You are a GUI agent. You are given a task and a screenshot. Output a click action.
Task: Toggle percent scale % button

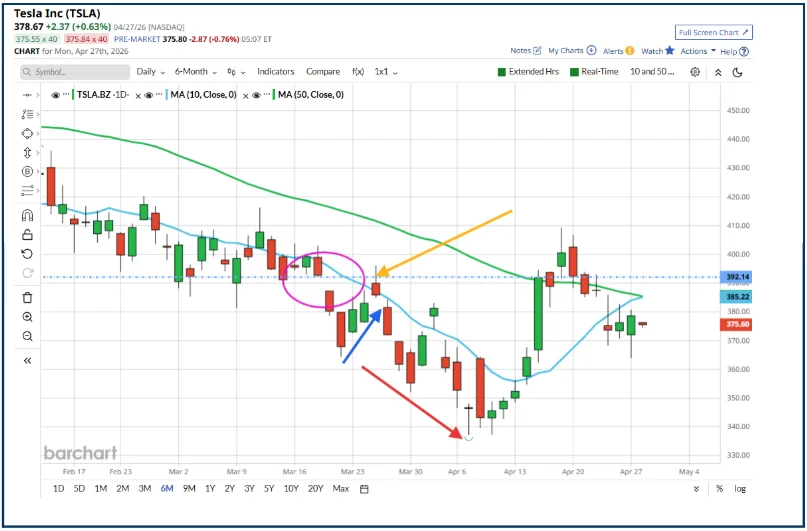tap(720, 489)
